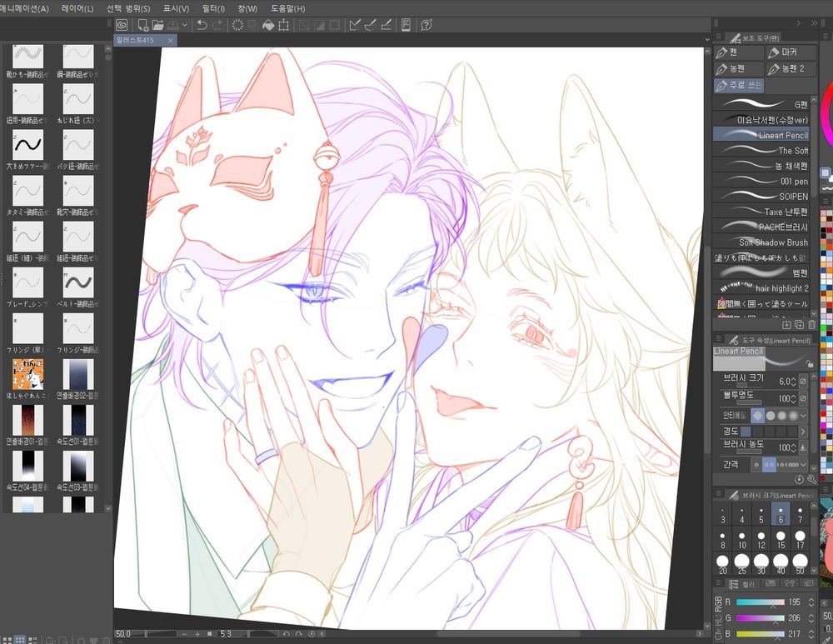Screen dimensions: 833x644
Task: Click the Undo arrow icon
Action: [202, 25]
